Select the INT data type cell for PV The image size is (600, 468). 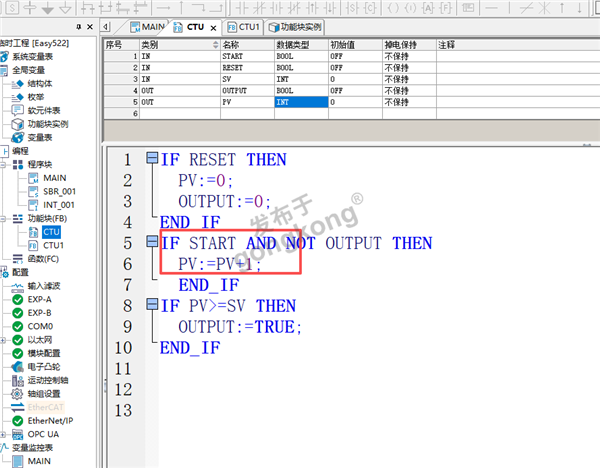[x=300, y=102]
